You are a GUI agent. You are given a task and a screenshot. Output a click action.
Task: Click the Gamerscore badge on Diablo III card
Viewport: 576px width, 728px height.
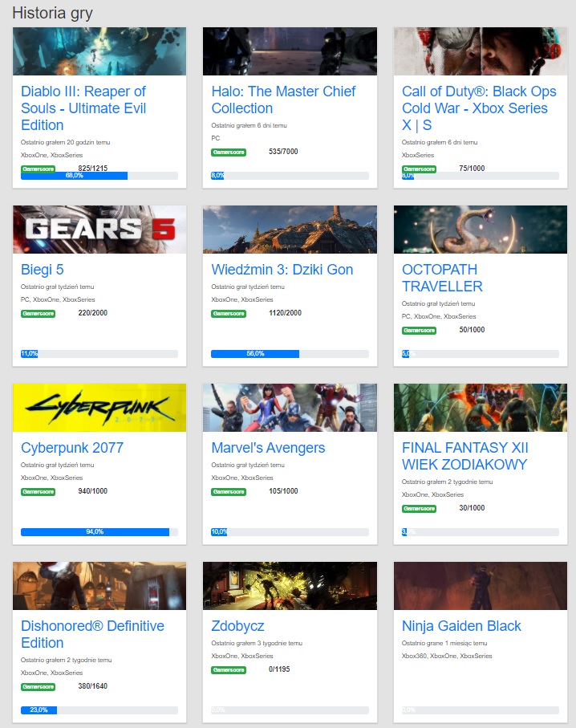tap(38, 169)
